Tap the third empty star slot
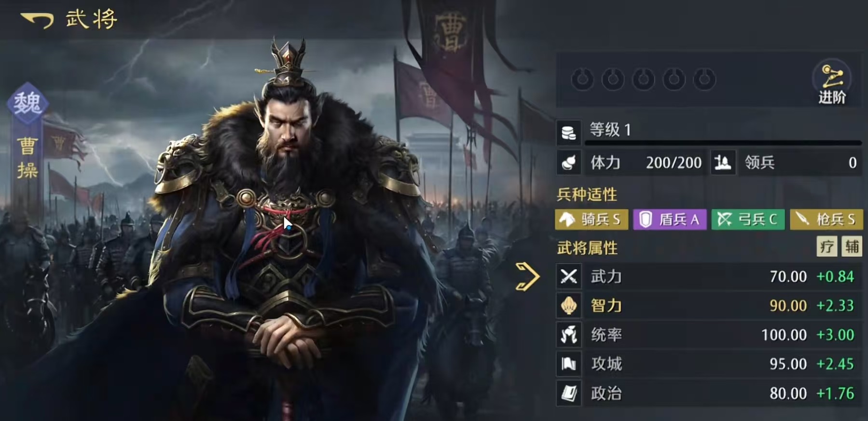This screenshot has width=868, height=421. coord(644,79)
